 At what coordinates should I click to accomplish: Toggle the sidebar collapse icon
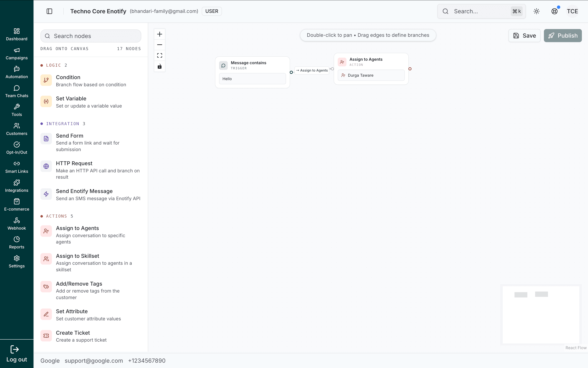(49, 11)
